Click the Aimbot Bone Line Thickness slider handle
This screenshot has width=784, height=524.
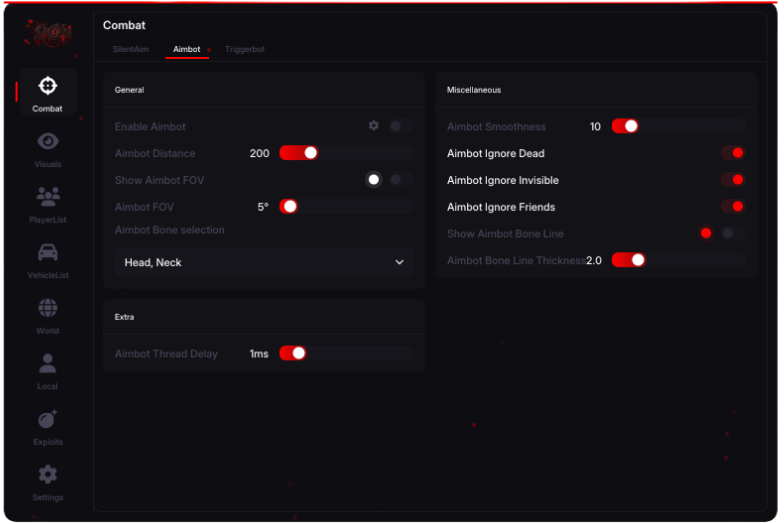point(638,260)
